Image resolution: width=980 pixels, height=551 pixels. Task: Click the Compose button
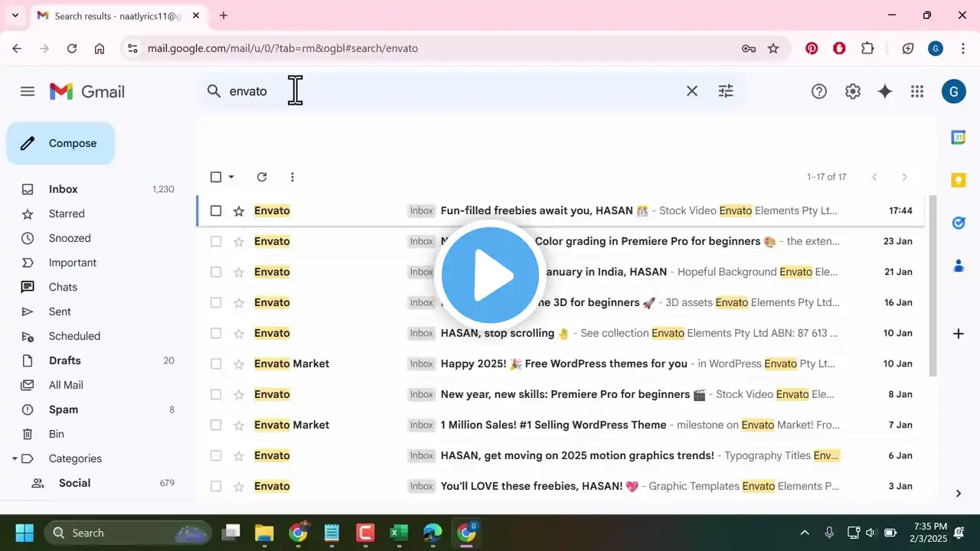coord(61,143)
